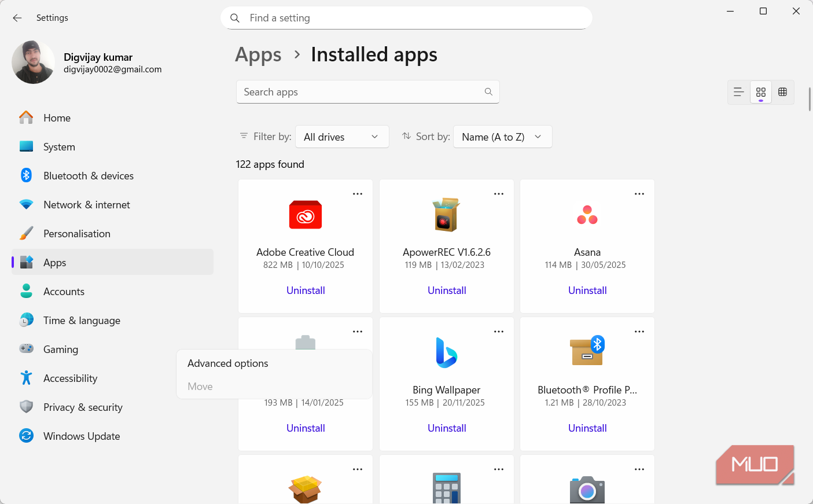
Task: Open Windows Update settings
Action: (x=112, y=436)
